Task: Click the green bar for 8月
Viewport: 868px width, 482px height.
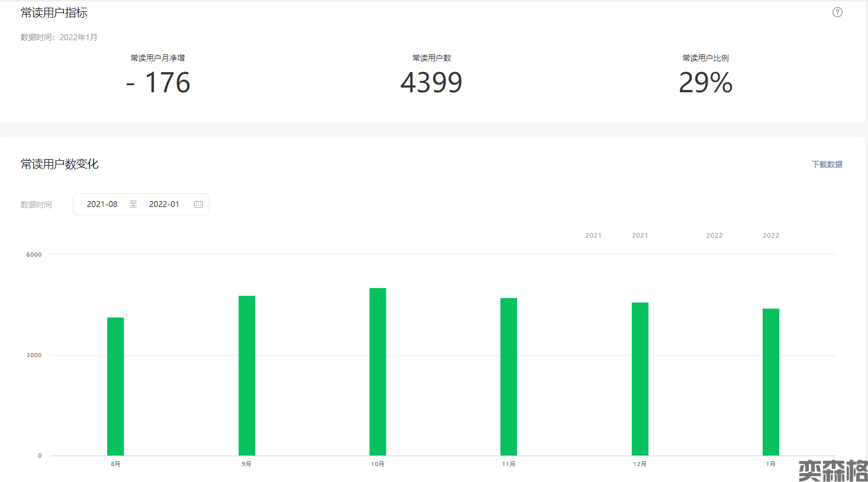Action: (x=115, y=386)
